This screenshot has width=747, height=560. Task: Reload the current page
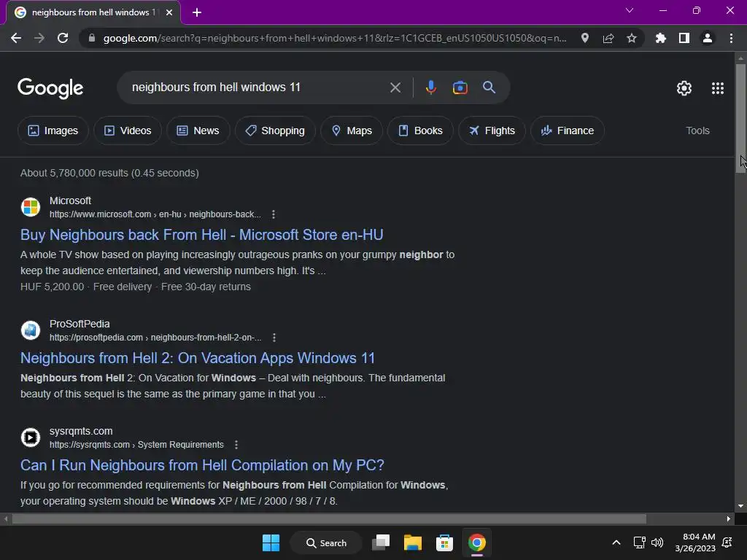63,38
